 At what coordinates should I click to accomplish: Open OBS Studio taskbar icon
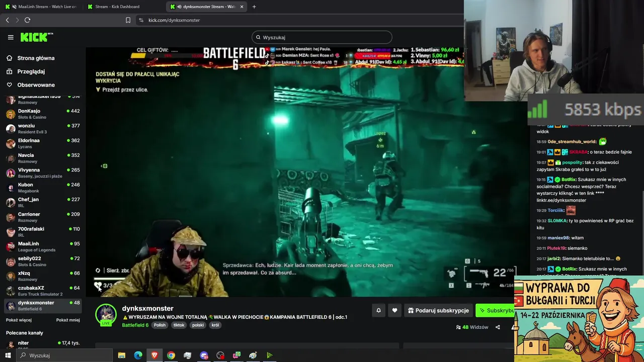[220, 355]
